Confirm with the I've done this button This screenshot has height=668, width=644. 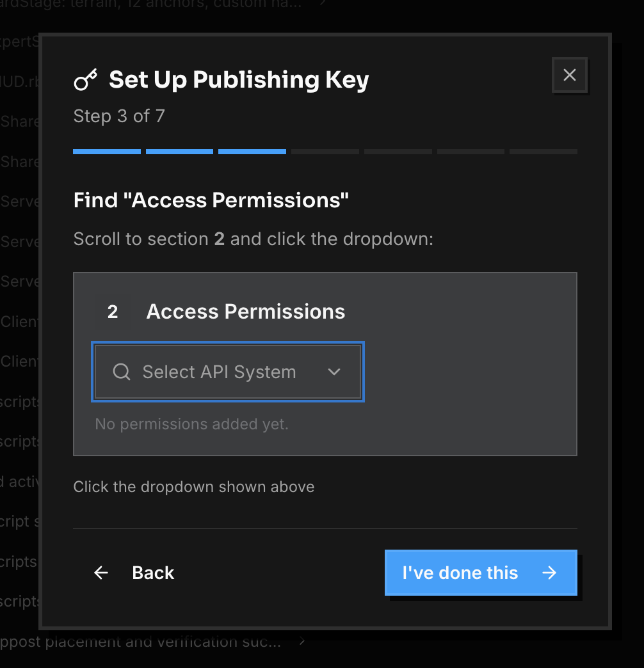[x=481, y=573]
